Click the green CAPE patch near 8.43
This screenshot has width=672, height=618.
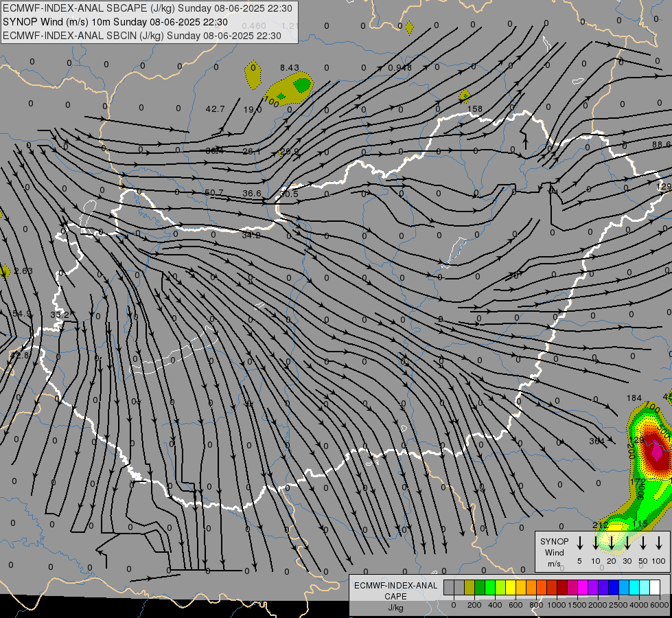click(303, 85)
